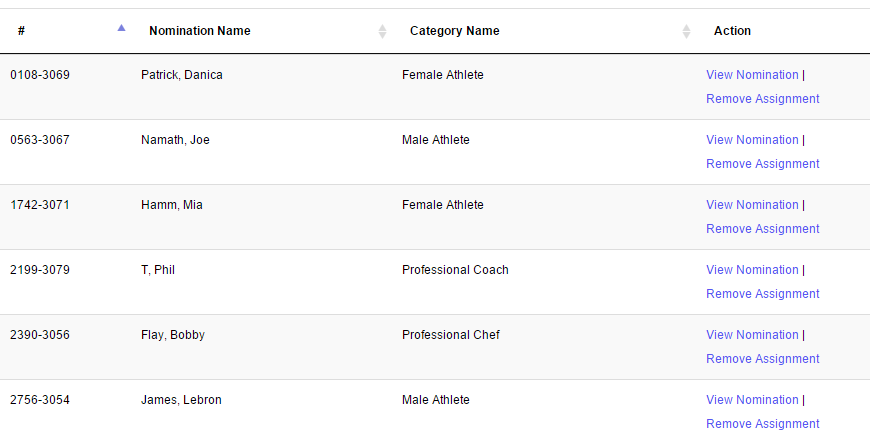Image resolution: width=873 pixels, height=432 pixels.
Task: Sort table by Category Name header
Action: tap(454, 31)
